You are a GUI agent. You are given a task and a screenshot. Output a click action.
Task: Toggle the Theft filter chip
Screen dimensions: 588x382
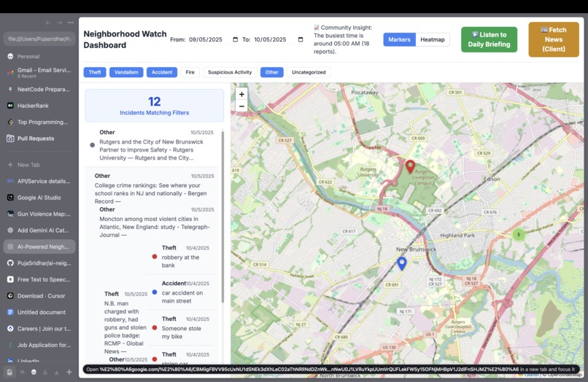point(95,72)
